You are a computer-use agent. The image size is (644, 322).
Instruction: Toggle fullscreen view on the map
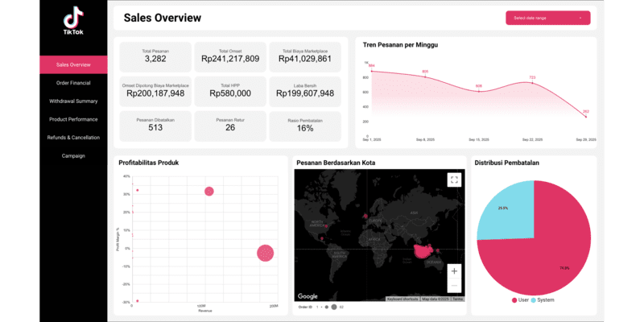[x=454, y=180]
